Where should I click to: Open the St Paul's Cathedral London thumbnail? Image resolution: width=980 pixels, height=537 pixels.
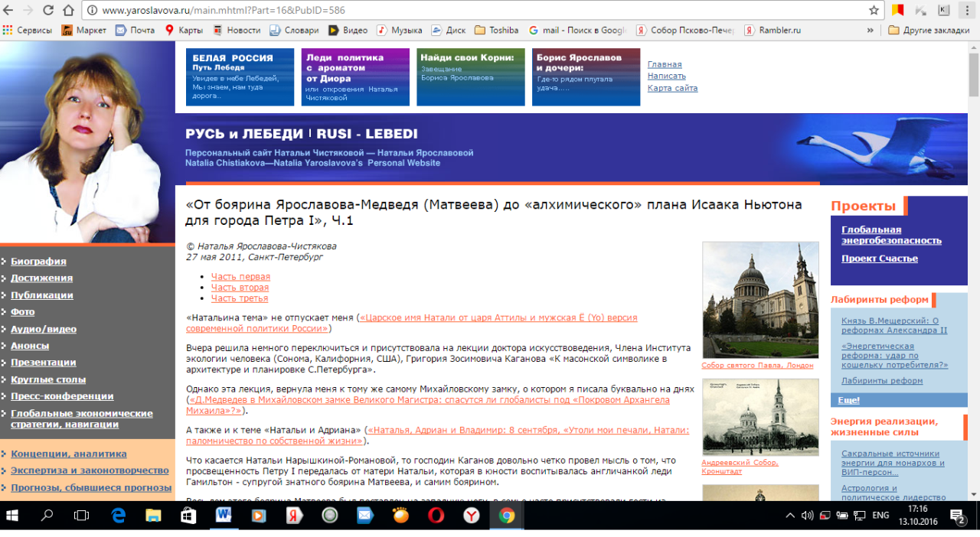click(760, 300)
